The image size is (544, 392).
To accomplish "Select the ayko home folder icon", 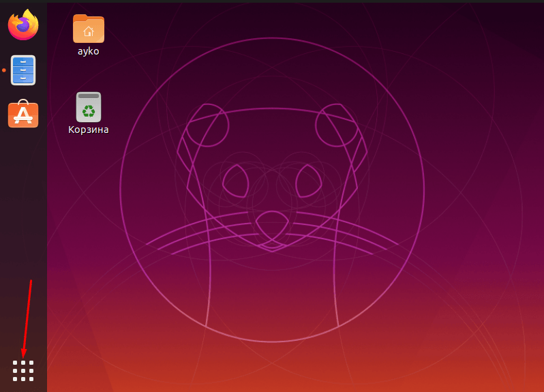I will (89, 29).
